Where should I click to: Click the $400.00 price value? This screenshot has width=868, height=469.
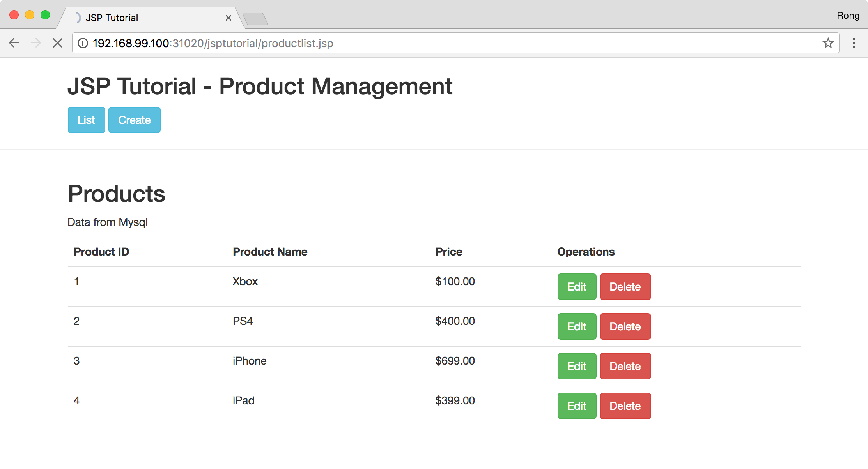click(455, 321)
